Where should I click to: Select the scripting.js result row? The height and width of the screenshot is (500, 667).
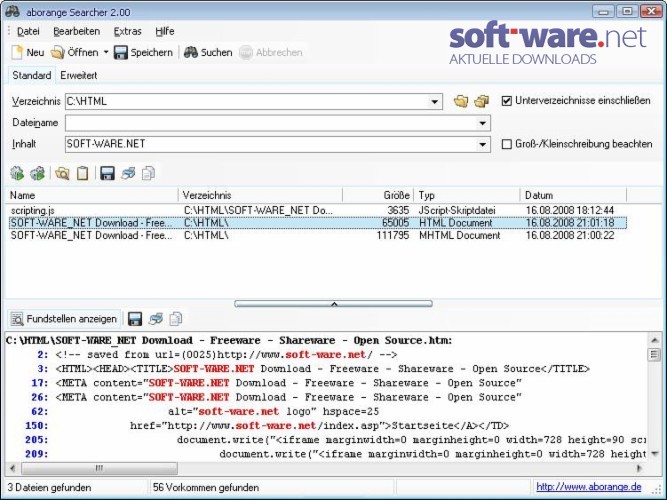317,210
